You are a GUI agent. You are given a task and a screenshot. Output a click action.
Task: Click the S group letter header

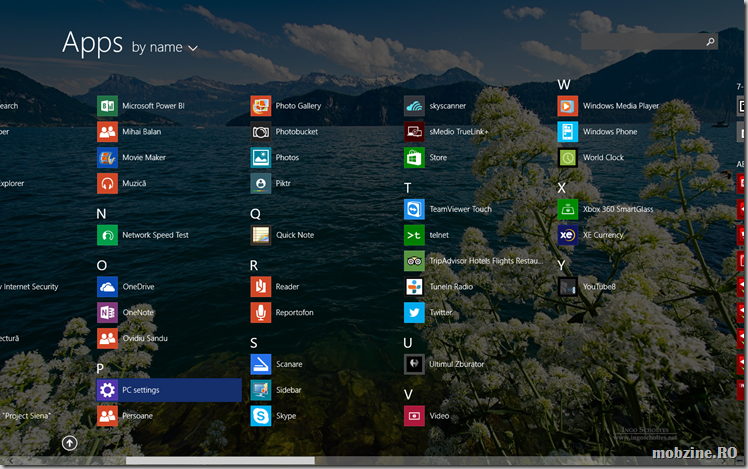tap(254, 343)
